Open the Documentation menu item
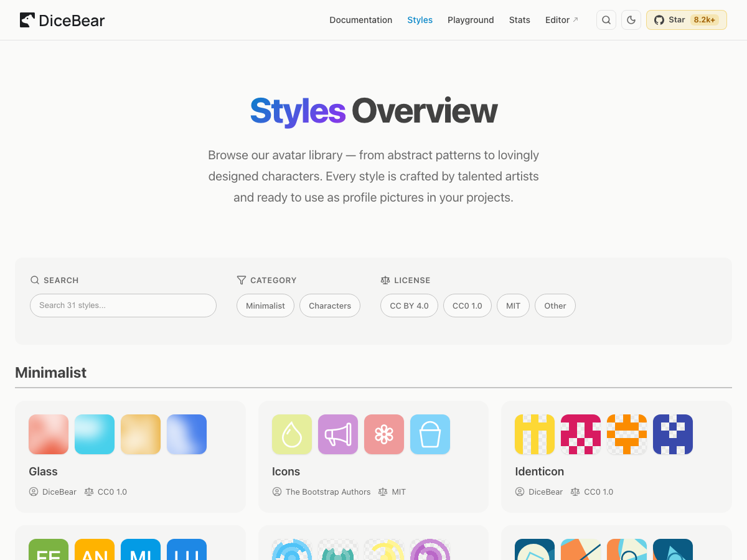This screenshot has height=560, width=747. click(x=361, y=20)
